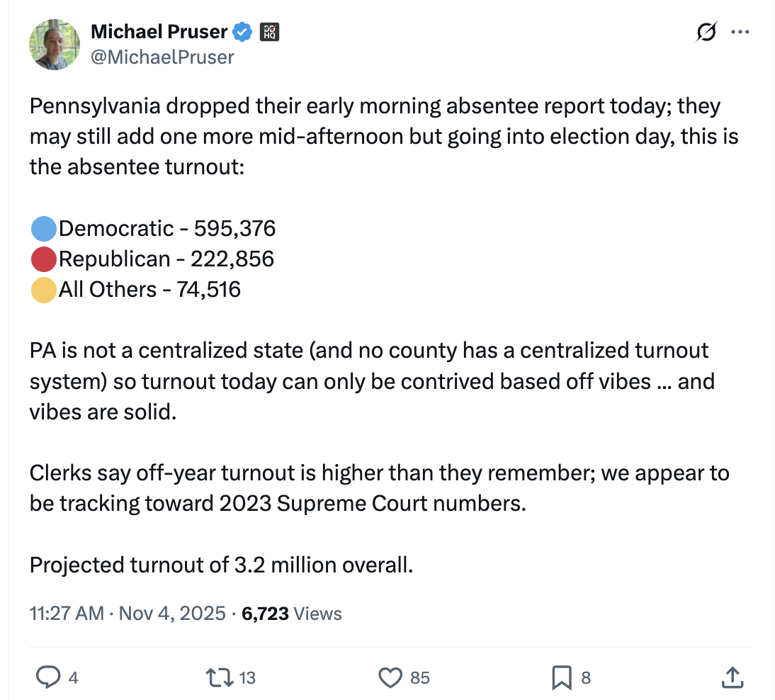The width and height of the screenshot is (775, 700).
Task: Click the Michael Pruser display name
Action: pos(159,32)
